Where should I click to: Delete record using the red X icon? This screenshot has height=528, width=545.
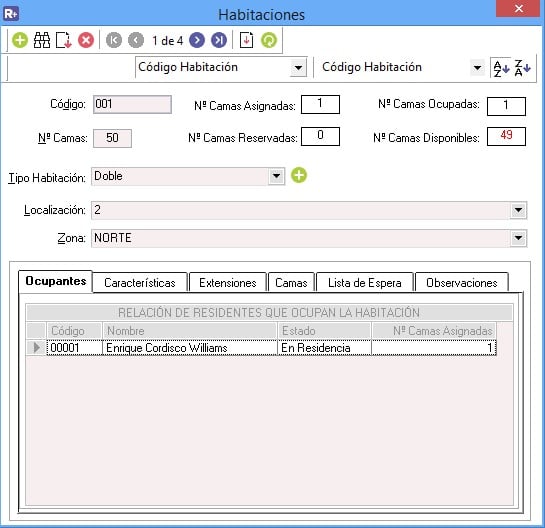pyautogui.click(x=86, y=40)
